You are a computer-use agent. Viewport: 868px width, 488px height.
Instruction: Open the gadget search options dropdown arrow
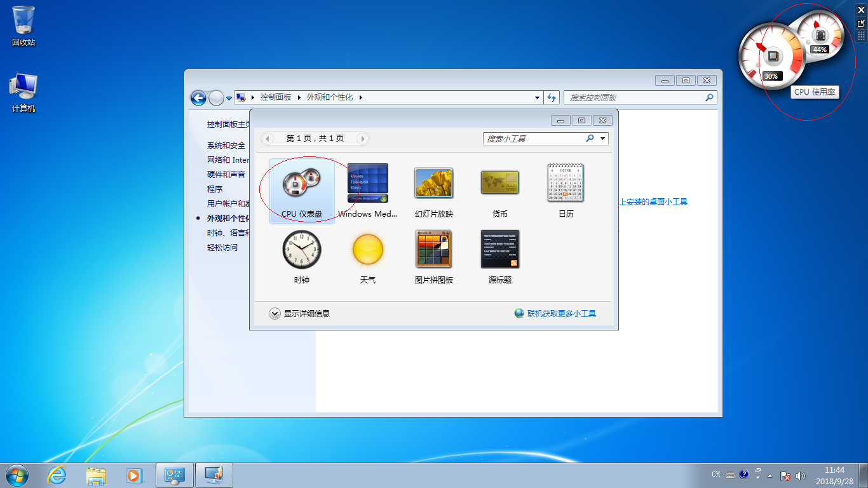(x=602, y=139)
